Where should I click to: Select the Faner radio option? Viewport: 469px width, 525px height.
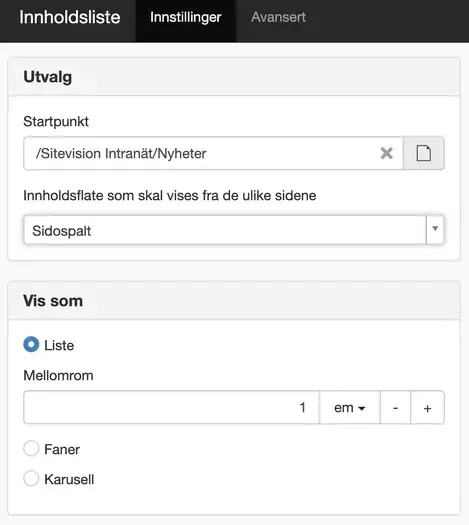tap(31, 448)
